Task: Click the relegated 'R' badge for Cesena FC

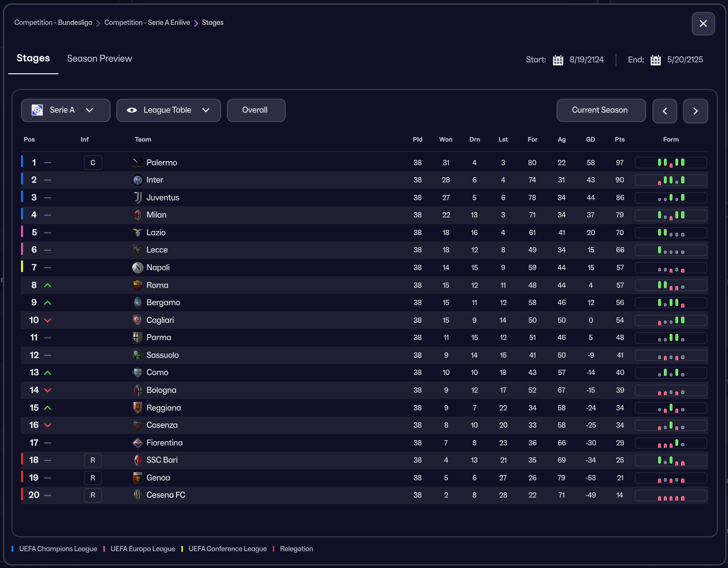Action: coord(93,495)
